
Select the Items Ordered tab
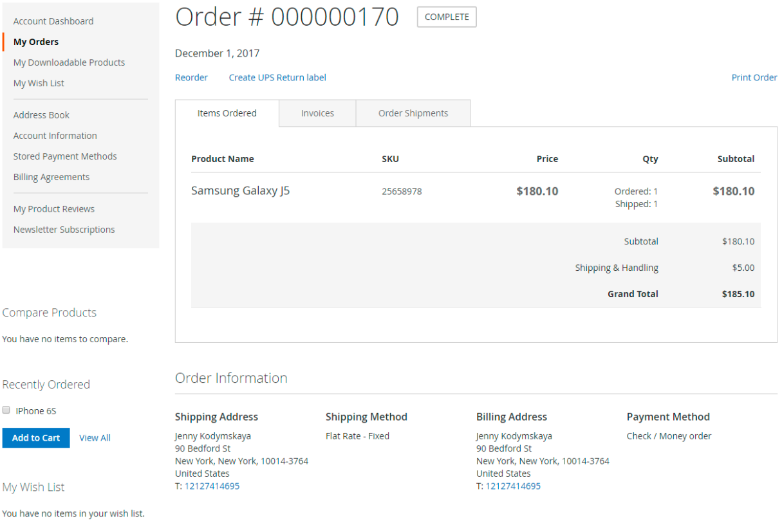[x=227, y=113]
